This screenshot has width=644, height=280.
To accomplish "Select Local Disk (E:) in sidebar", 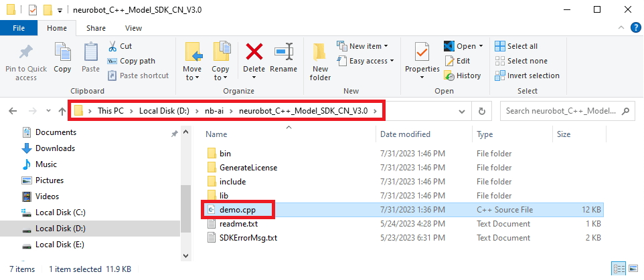I will pos(60,245).
